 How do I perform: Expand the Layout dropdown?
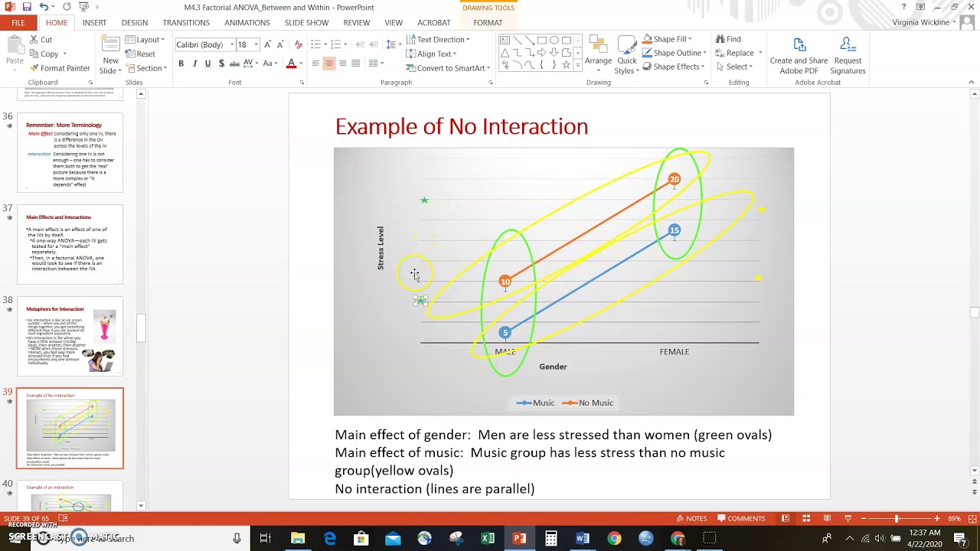(x=145, y=40)
